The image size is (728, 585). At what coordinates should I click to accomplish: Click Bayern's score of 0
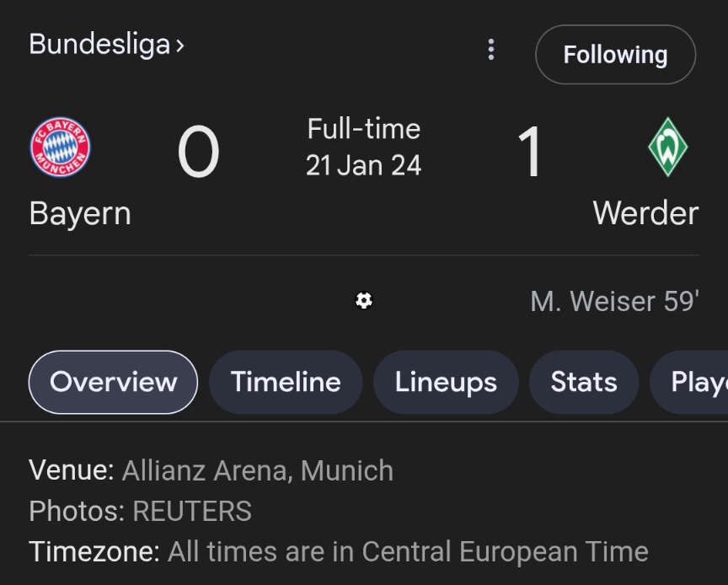(x=198, y=153)
